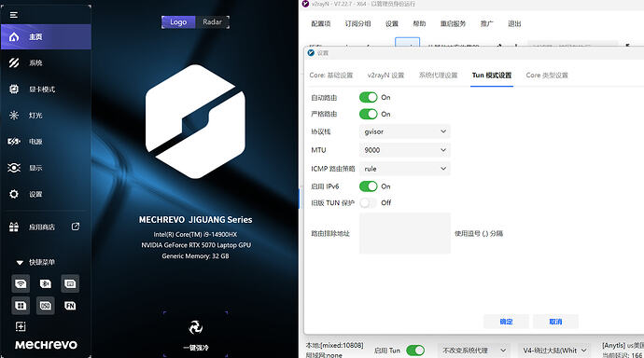The image size is (644, 358).
Task: Click MECHREVO JIGUANG Series heading
Action: 195,220
